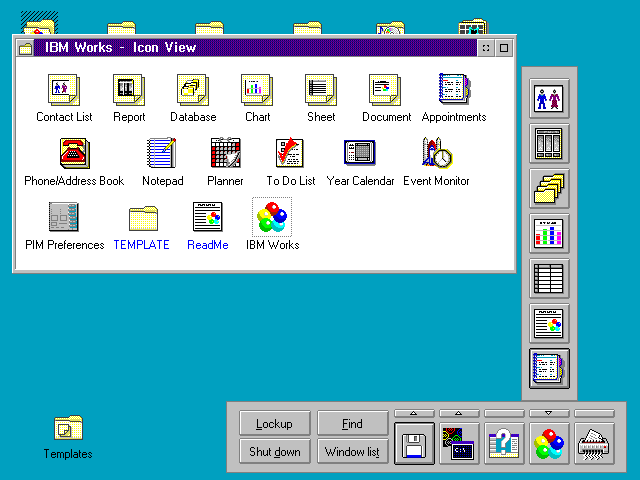Open the Contact List template icon

[x=64, y=90]
